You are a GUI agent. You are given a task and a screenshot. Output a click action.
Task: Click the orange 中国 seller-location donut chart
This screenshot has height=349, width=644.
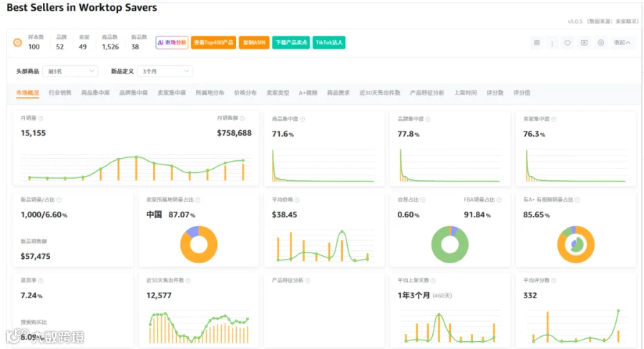pyautogui.click(x=199, y=245)
